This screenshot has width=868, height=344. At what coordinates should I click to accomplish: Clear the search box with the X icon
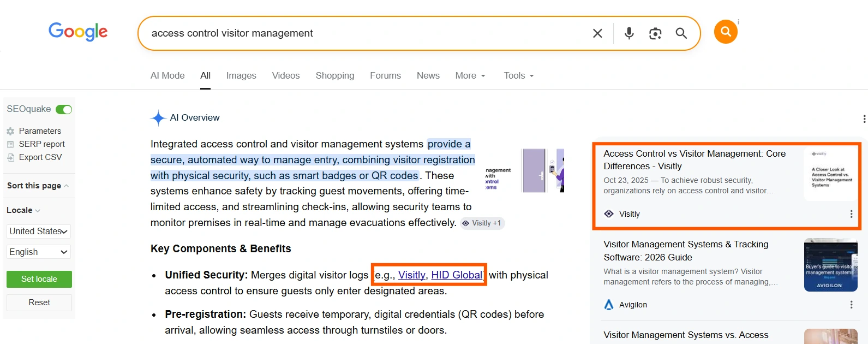(597, 33)
